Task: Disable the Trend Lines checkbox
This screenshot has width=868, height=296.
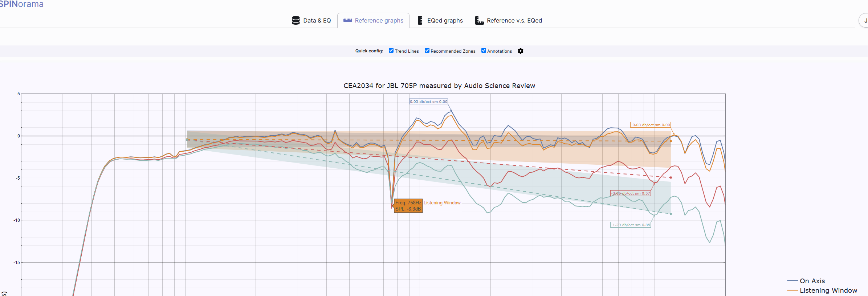Action: [391, 51]
